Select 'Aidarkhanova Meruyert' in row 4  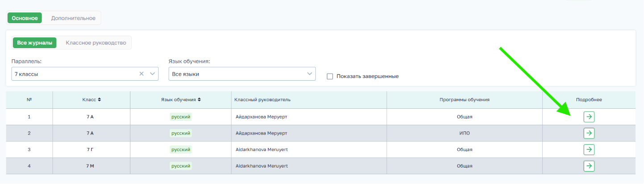coord(262,166)
